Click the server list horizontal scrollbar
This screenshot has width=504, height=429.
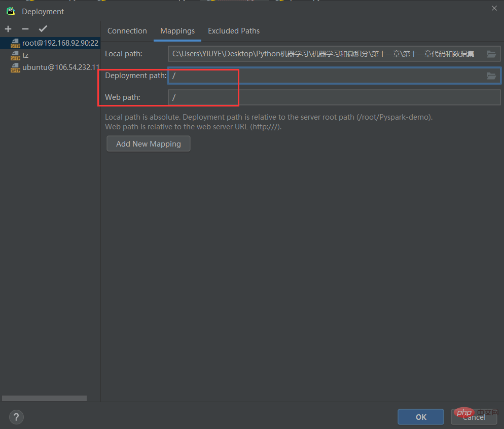(x=45, y=399)
